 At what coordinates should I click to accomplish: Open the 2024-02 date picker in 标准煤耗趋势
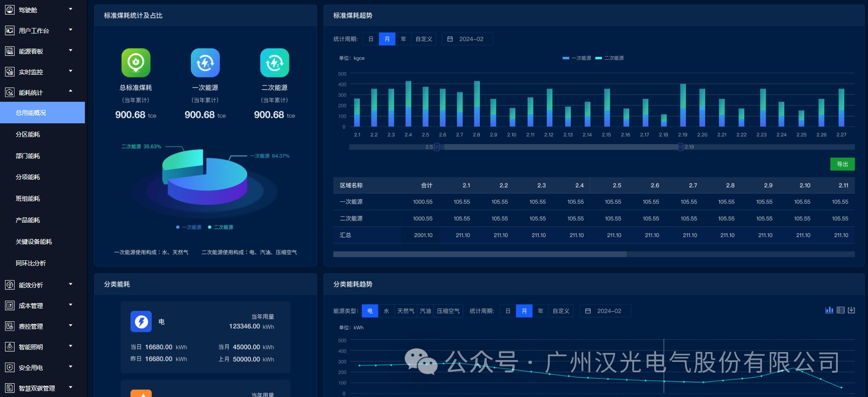[x=467, y=39]
